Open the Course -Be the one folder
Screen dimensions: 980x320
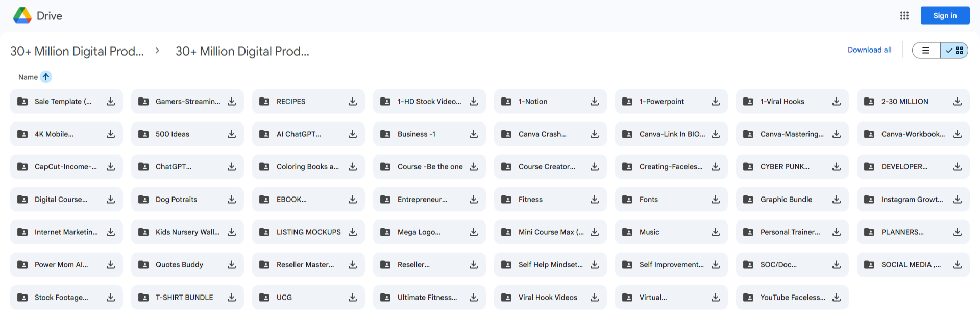(x=429, y=167)
